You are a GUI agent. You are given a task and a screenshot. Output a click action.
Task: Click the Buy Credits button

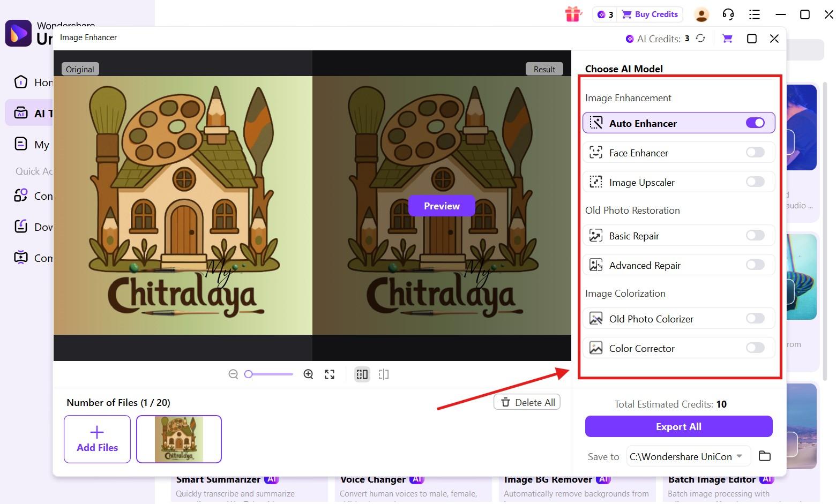[651, 14]
